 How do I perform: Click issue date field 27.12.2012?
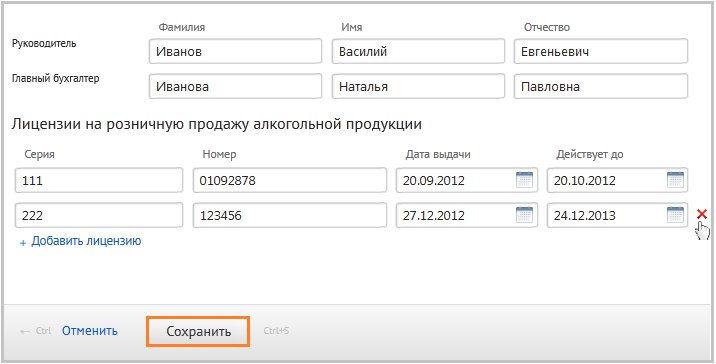coord(467,215)
